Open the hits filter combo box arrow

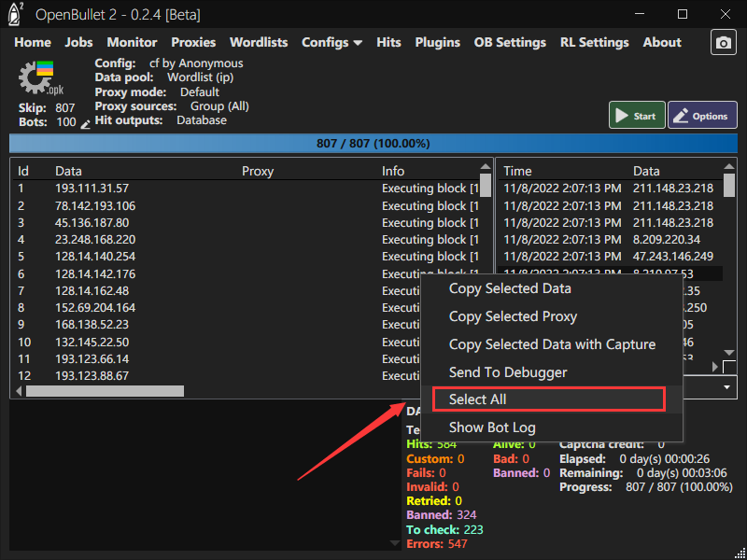[726, 386]
